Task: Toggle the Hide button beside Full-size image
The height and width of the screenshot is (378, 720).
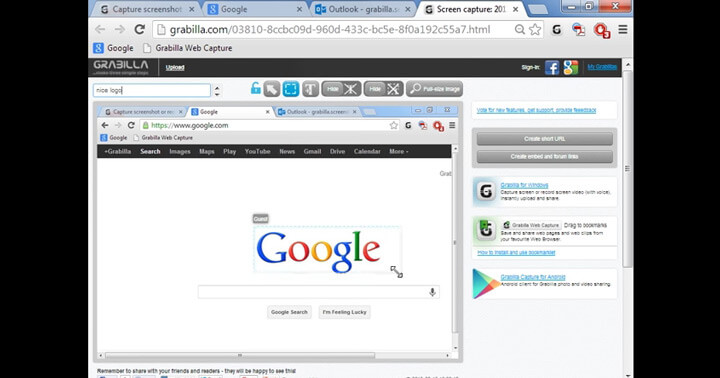Action: pos(383,89)
